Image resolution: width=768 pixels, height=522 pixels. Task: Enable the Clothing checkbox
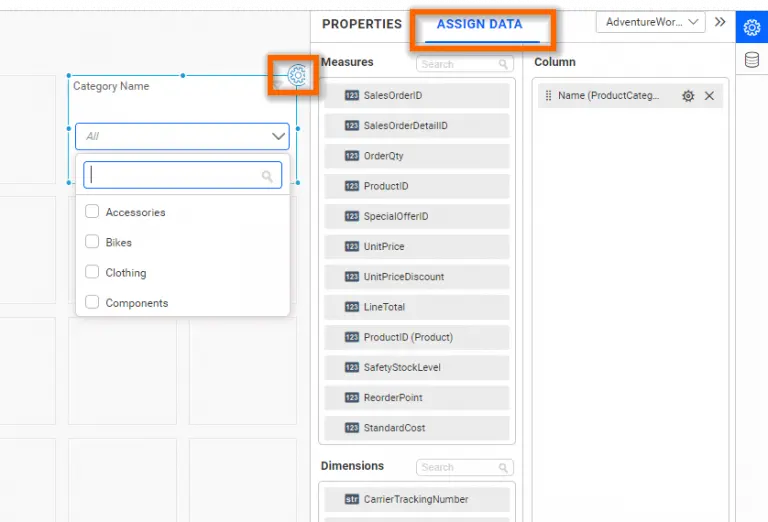coord(92,272)
